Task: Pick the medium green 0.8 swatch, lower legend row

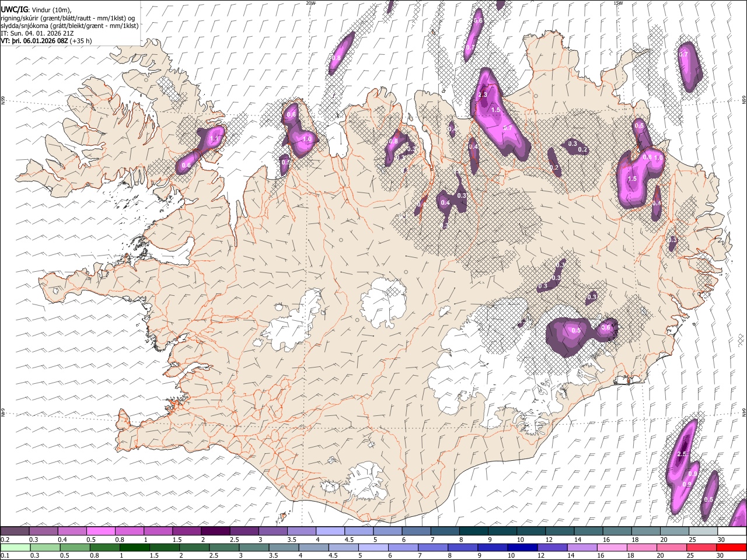Action: pos(105,547)
